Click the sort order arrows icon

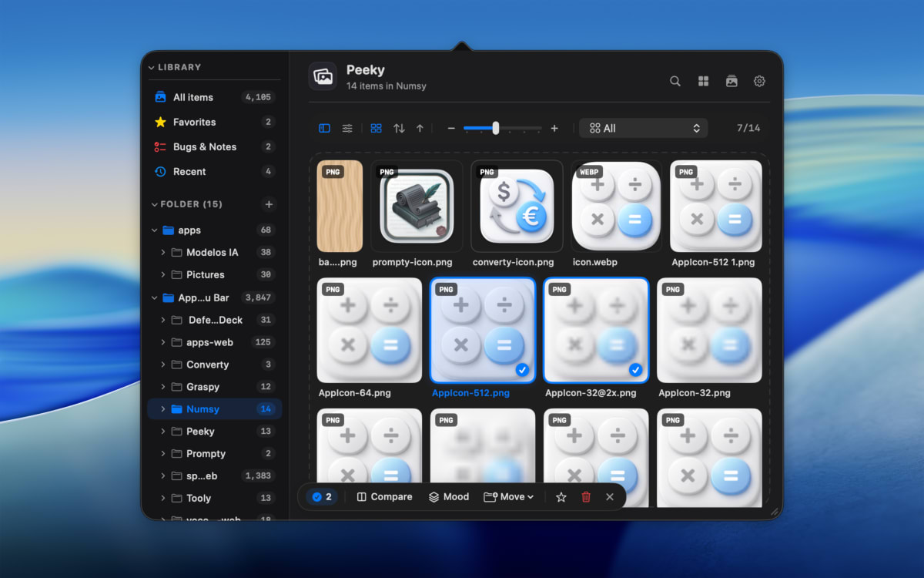(399, 129)
